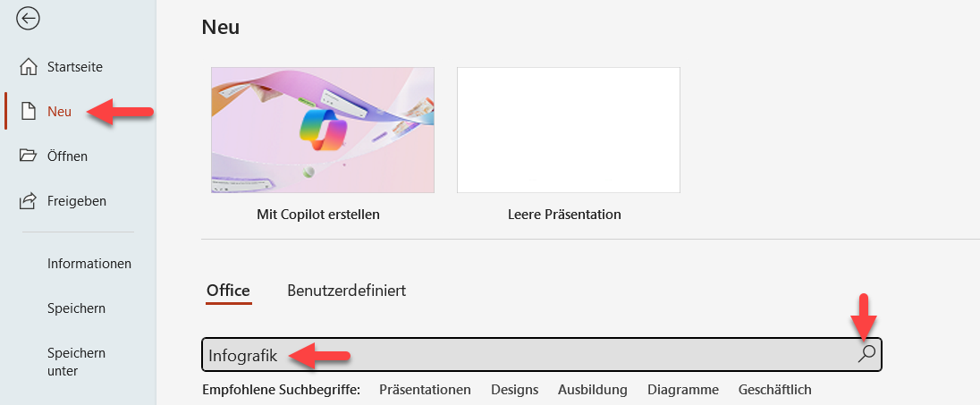Choose Speichern unter option

[x=76, y=362]
